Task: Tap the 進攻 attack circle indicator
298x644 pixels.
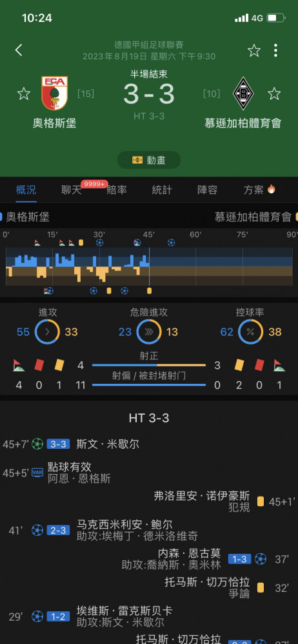Action: 47,332
